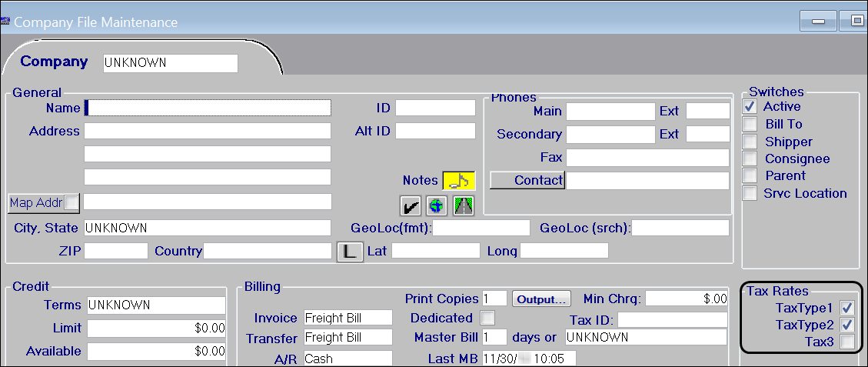Open the A/R Cash selector
This screenshot has width=868, height=367.
pyautogui.click(x=347, y=359)
